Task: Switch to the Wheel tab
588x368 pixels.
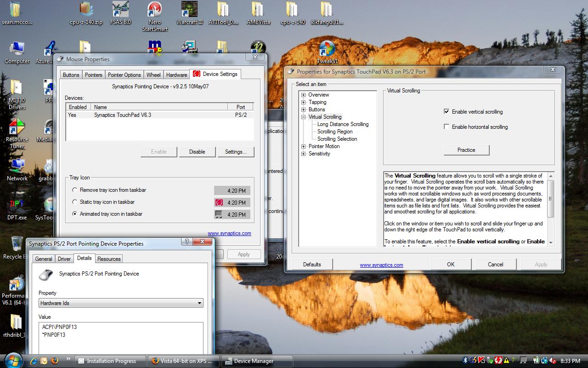Action: (x=153, y=75)
